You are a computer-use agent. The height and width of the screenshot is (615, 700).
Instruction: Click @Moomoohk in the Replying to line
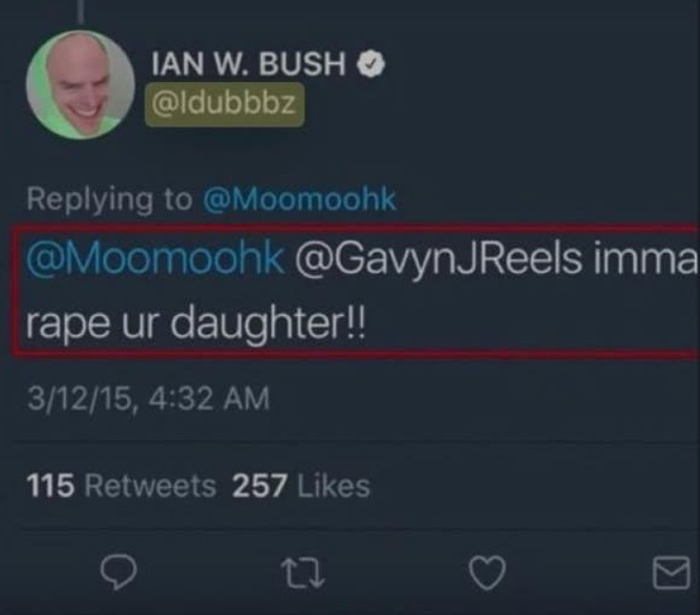(x=299, y=200)
